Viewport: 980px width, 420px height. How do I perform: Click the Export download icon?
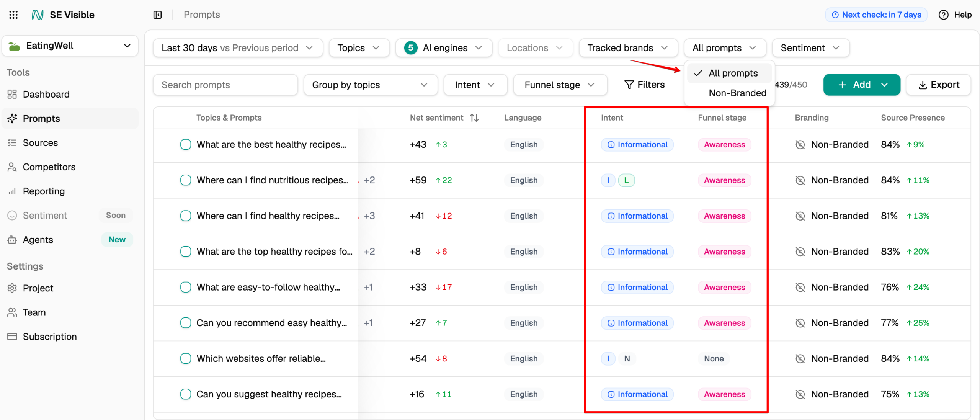(x=923, y=85)
